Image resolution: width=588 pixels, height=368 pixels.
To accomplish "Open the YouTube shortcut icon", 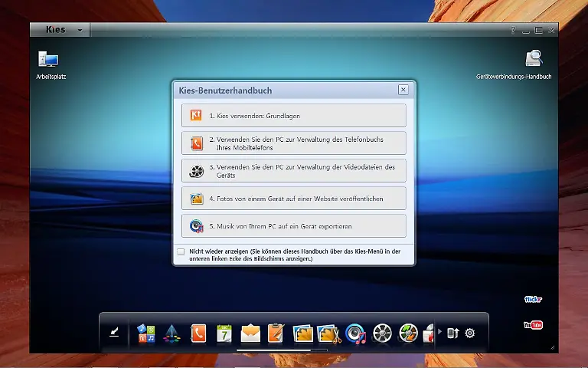I will click(533, 325).
